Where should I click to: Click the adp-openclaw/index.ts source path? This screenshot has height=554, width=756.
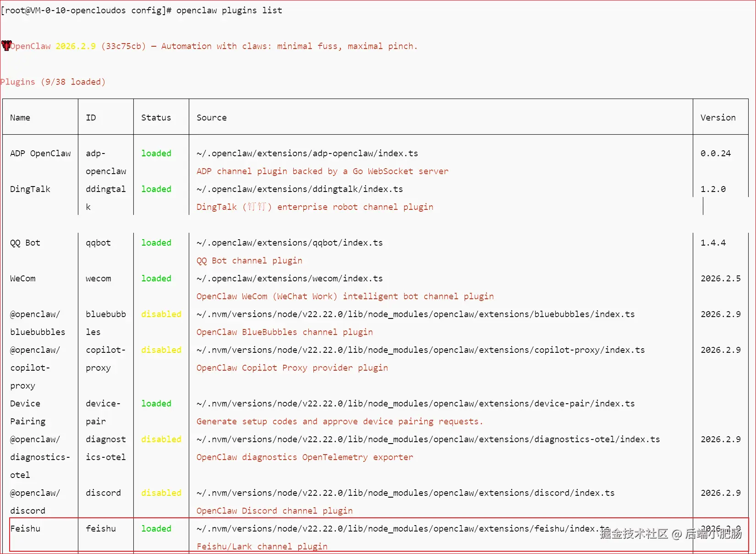(307, 154)
